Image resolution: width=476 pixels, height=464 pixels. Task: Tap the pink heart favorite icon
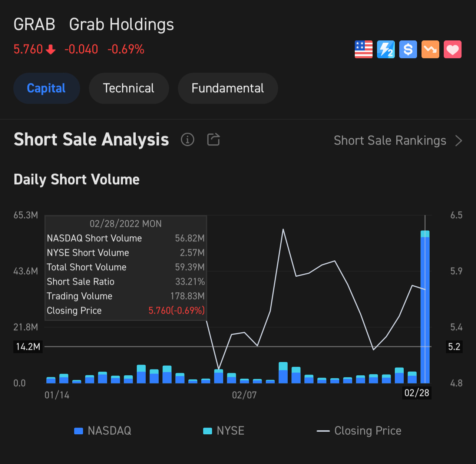tap(453, 49)
